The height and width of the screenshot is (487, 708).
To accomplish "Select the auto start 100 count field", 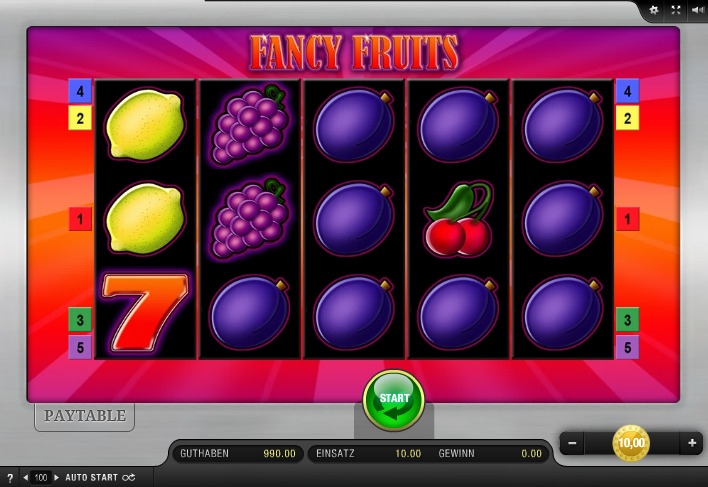I will point(41,478).
